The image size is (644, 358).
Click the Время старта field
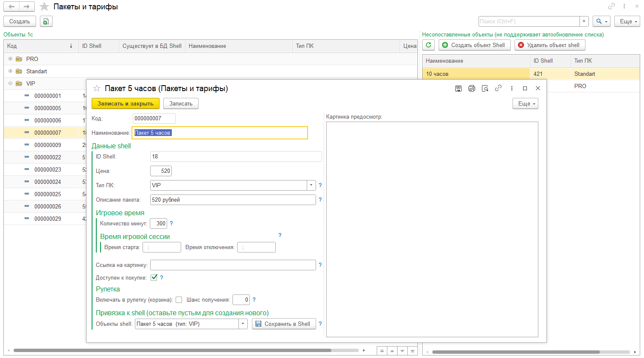pos(162,247)
